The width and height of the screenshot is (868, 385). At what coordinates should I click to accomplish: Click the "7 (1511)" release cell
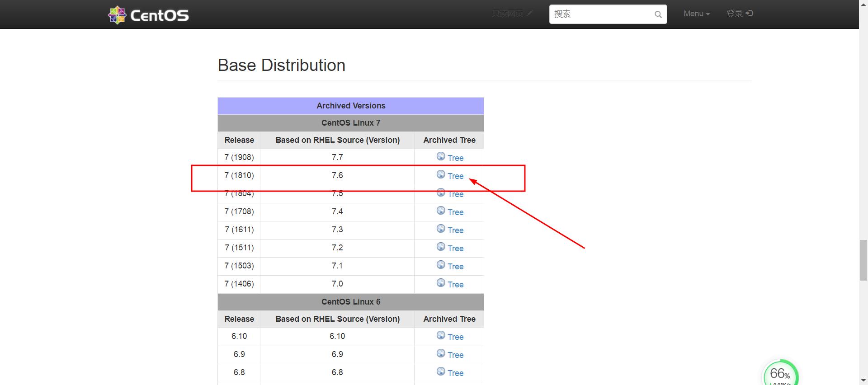coord(239,248)
